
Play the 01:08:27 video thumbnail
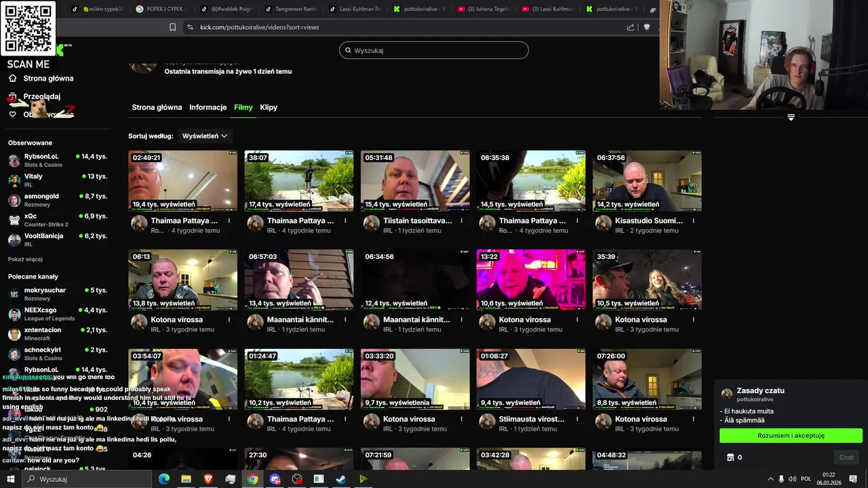[531, 380]
